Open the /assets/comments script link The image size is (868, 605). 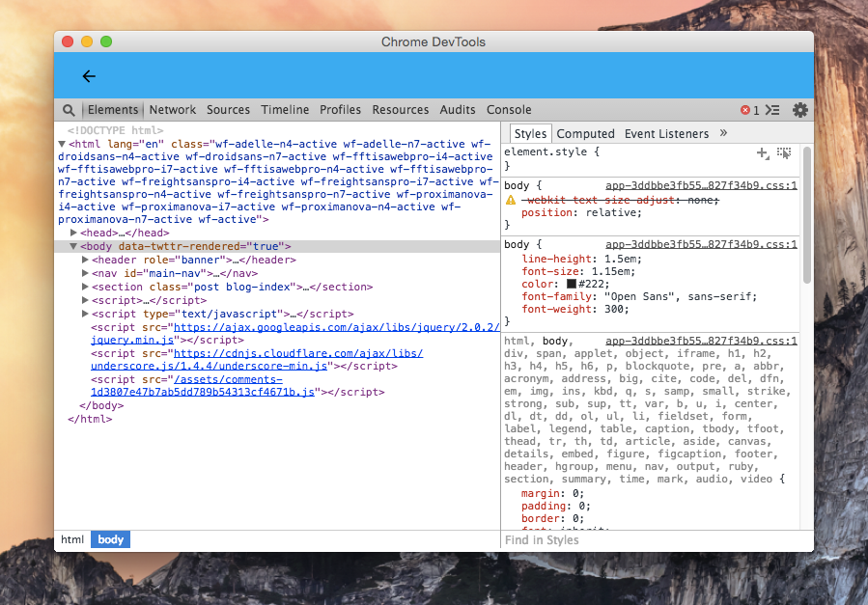pos(203,385)
